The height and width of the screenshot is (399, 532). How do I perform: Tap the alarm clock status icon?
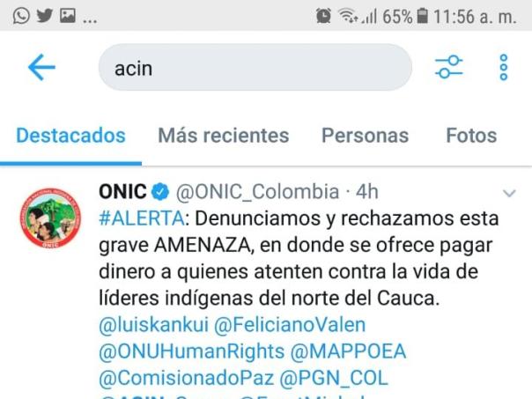[x=323, y=16]
